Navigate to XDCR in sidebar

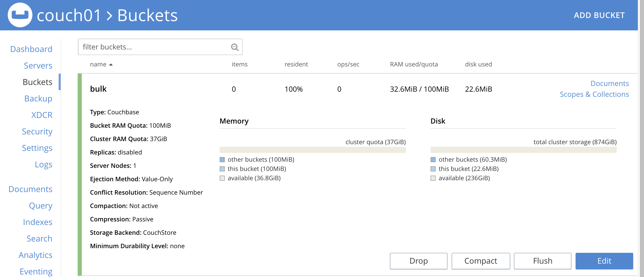tap(42, 115)
